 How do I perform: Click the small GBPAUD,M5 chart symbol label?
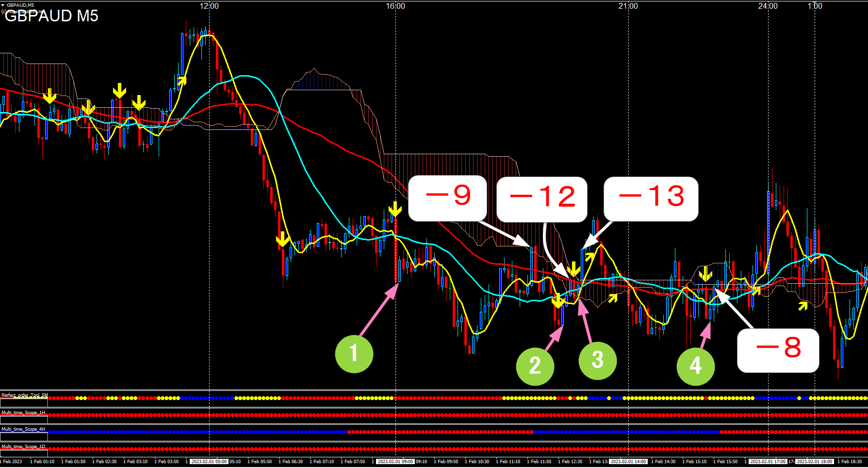point(20,5)
